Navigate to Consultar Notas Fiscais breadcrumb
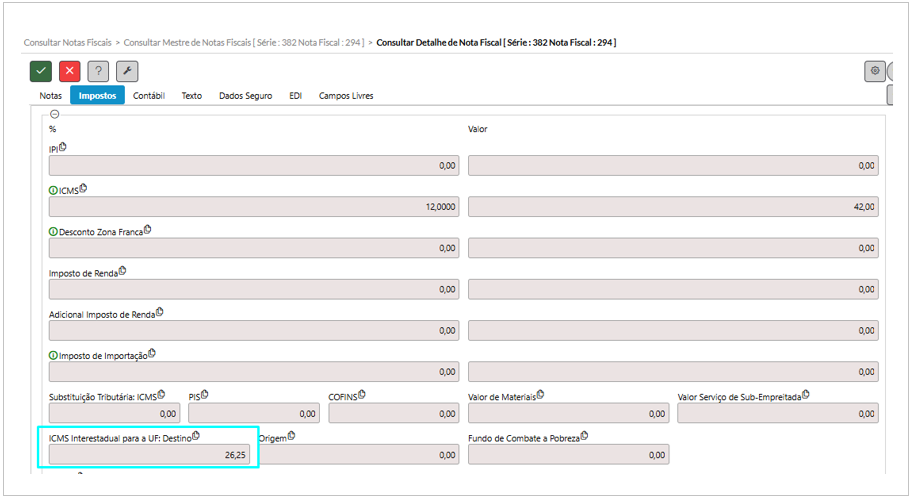Image resolution: width=911 pixels, height=498 pixels. [x=67, y=43]
